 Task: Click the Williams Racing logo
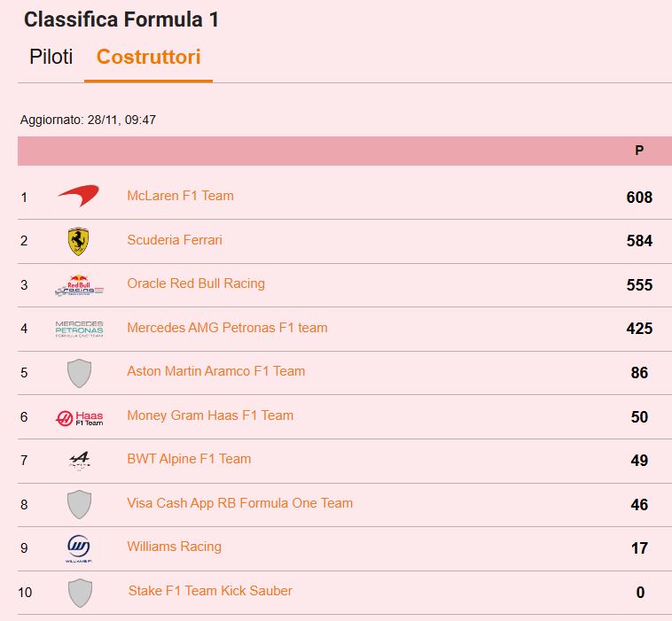(x=79, y=547)
